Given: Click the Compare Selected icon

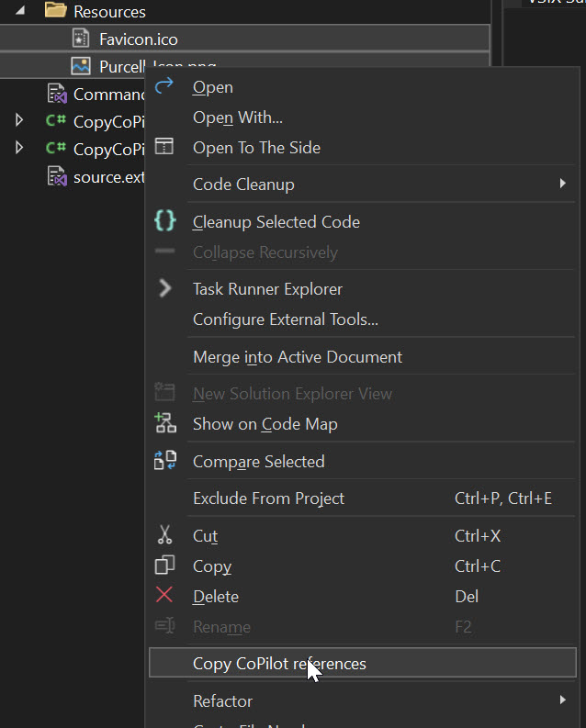Looking at the screenshot, I should 164,461.
